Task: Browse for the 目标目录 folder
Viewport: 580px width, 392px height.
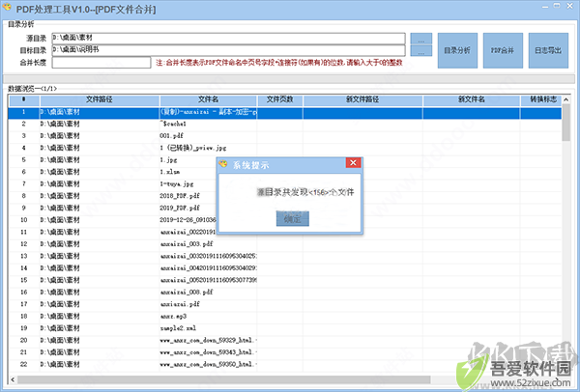Action: click(420, 50)
